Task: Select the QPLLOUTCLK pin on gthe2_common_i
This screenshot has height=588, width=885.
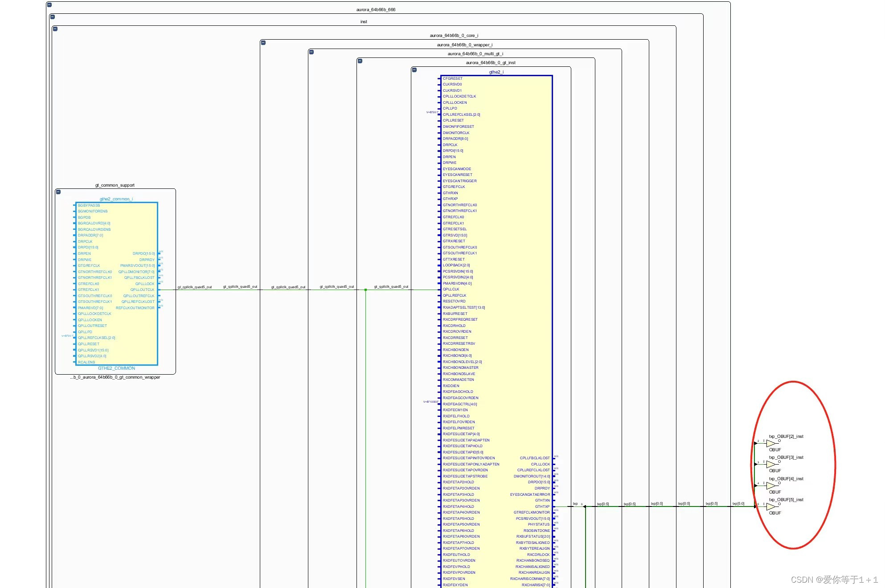Action: point(142,290)
